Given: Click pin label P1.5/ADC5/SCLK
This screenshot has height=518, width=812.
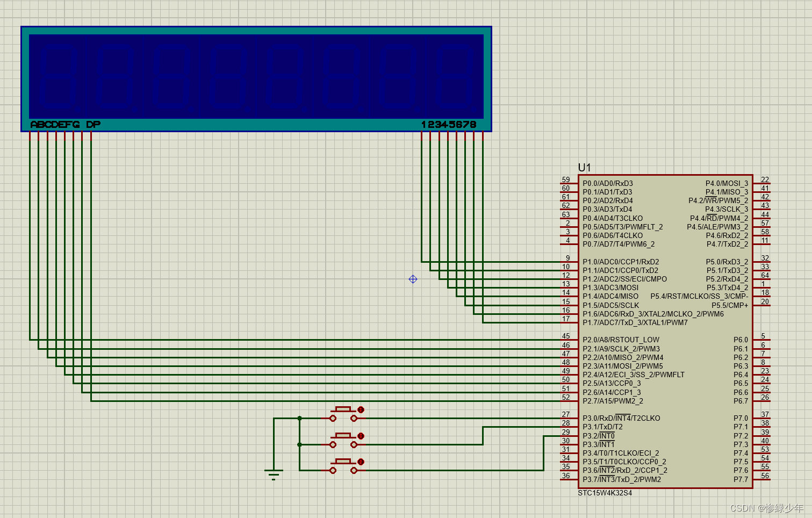Looking at the screenshot, I should (611, 305).
